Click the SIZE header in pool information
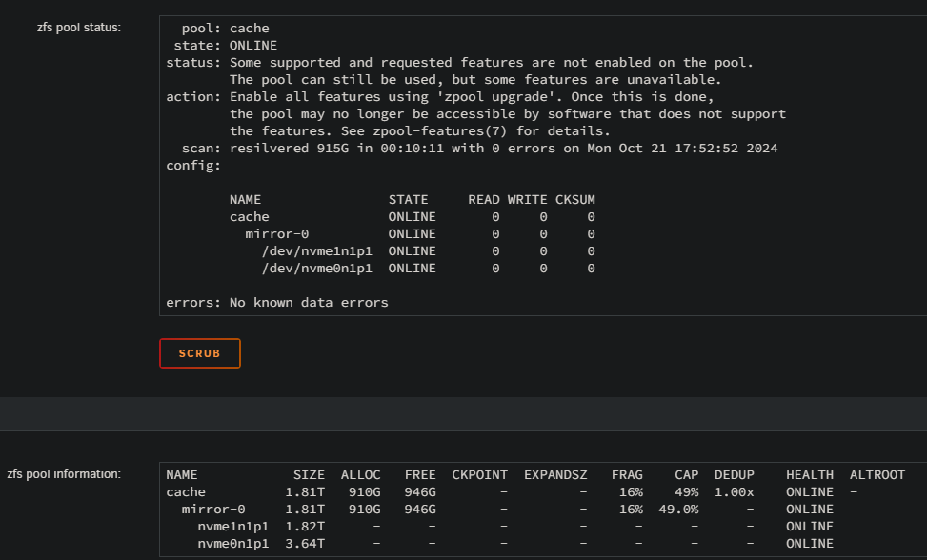 coord(310,475)
